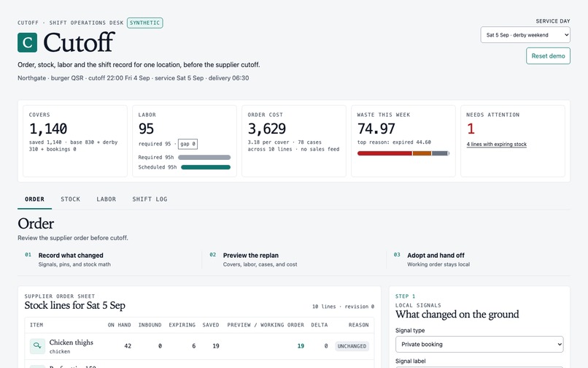Click the 'Stock lines for Sat 5 Sep' heading
588x368 pixels.
pyautogui.click(x=75, y=305)
